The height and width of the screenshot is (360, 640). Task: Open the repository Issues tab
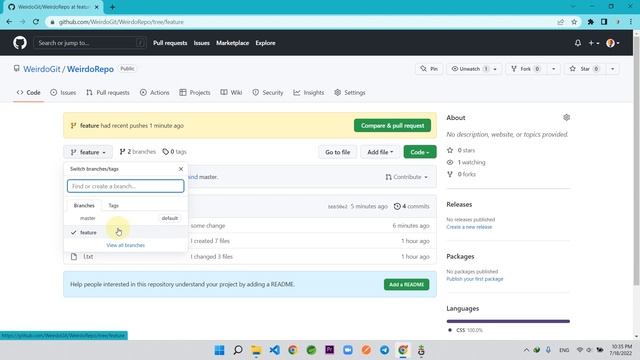point(63,93)
